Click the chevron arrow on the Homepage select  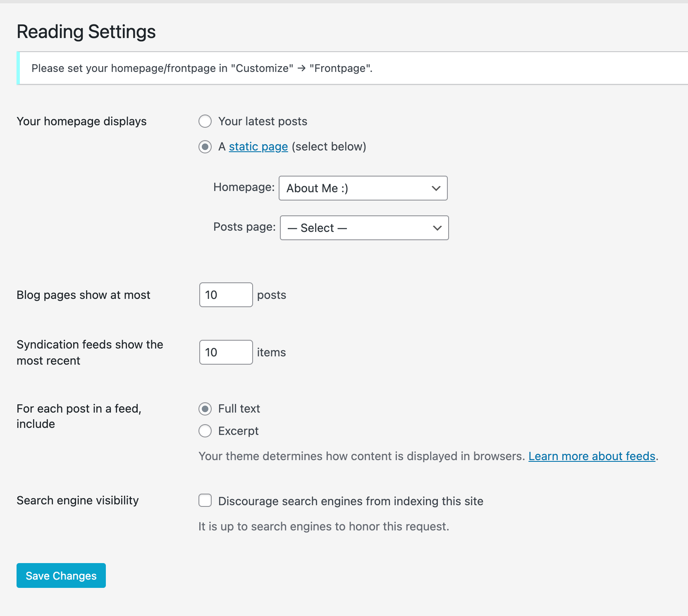coord(436,189)
